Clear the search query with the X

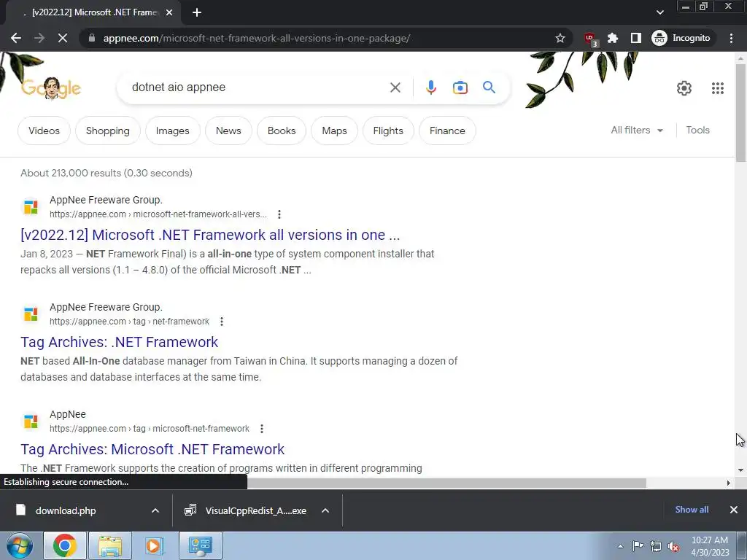[395, 87]
